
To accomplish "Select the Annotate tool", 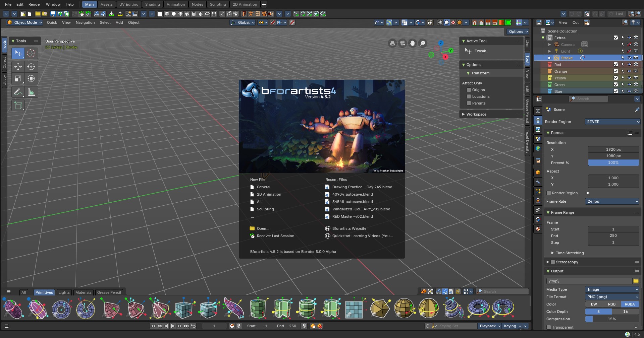I will coord(18,92).
